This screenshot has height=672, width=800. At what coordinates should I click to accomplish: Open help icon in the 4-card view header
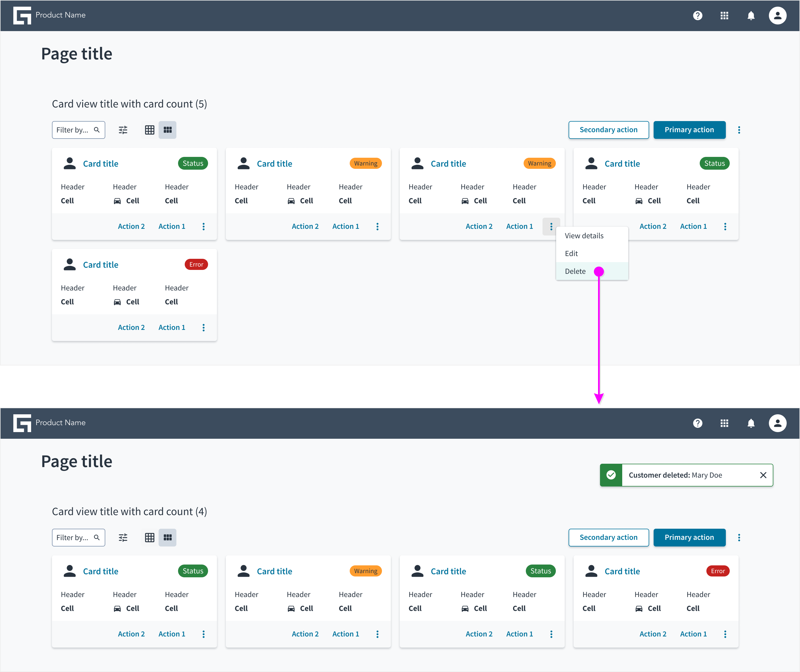[x=697, y=423]
